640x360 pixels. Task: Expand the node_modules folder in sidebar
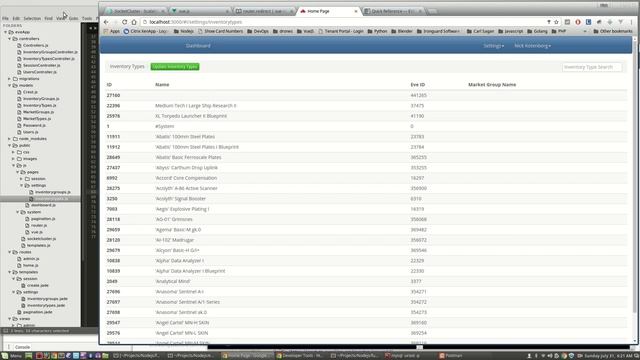[10, 139]
